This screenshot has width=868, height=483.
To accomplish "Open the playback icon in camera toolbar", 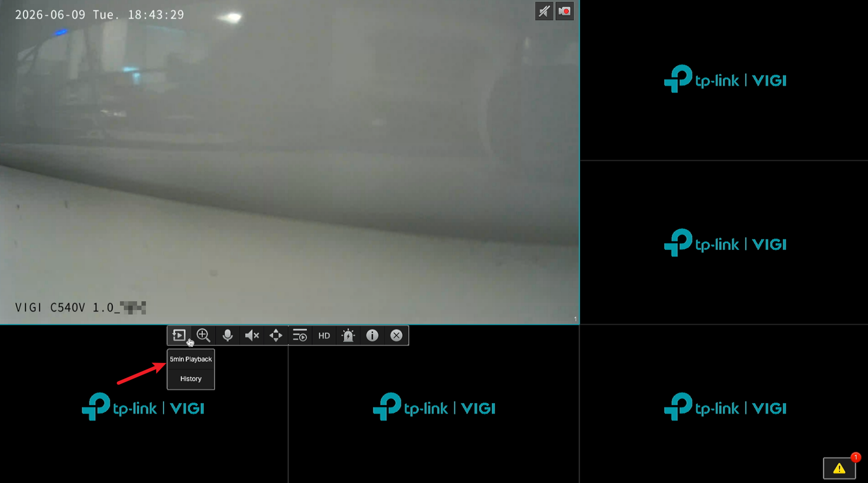I will (x=179, y=335).
